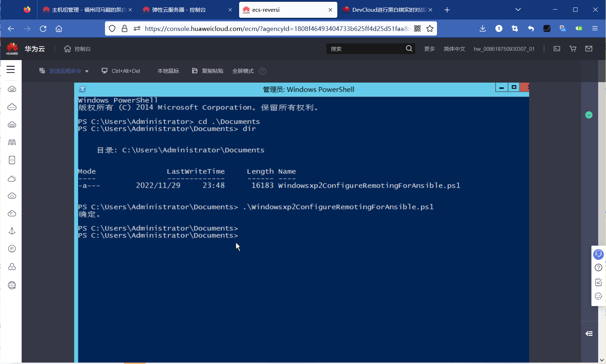Send Ctrl+Alt+Del to remote server
This screenshot has width=606, height=364.
pos(121,71)
